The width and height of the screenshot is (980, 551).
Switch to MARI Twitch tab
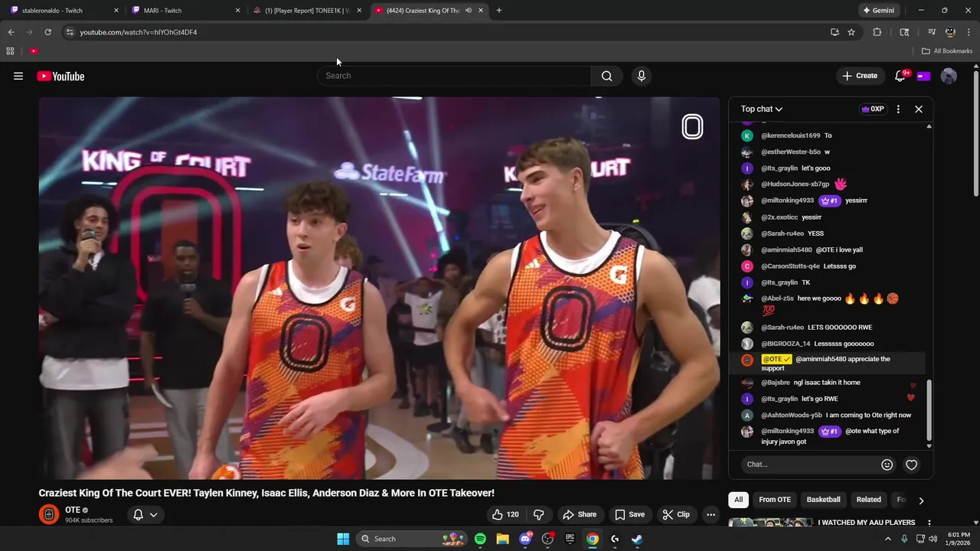tap(184, 11)
